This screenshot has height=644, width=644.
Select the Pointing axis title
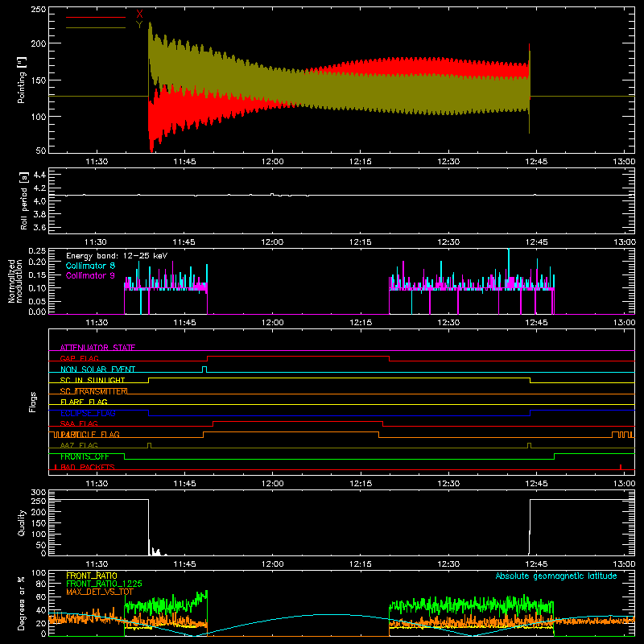[x=22, y=80]
